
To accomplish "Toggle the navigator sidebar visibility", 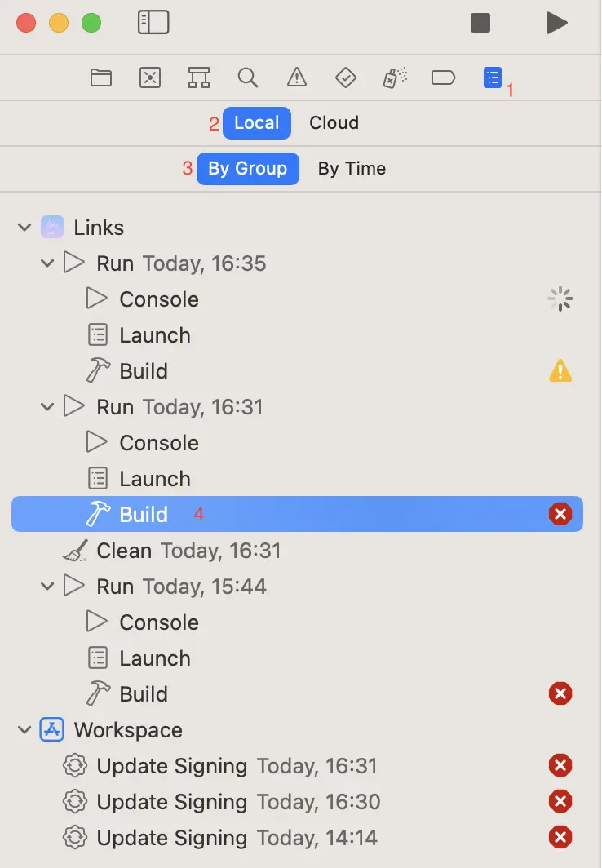I will pos(153,23).
